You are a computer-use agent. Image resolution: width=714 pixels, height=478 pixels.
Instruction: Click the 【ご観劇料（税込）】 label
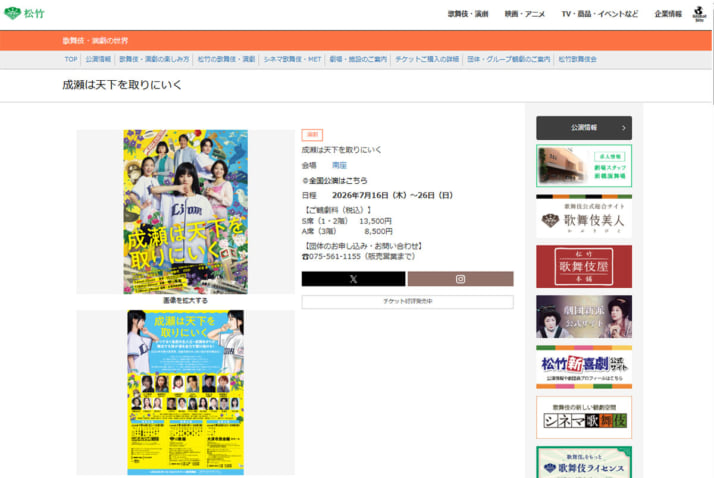[337, 210]
